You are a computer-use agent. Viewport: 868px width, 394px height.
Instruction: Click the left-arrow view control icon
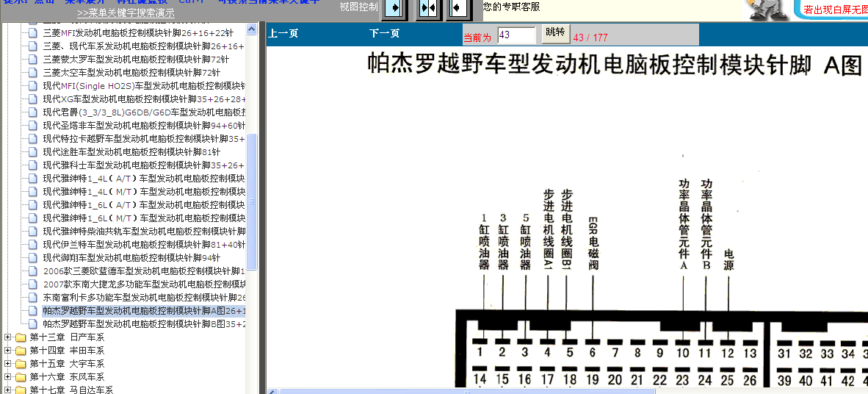(459, 9)
